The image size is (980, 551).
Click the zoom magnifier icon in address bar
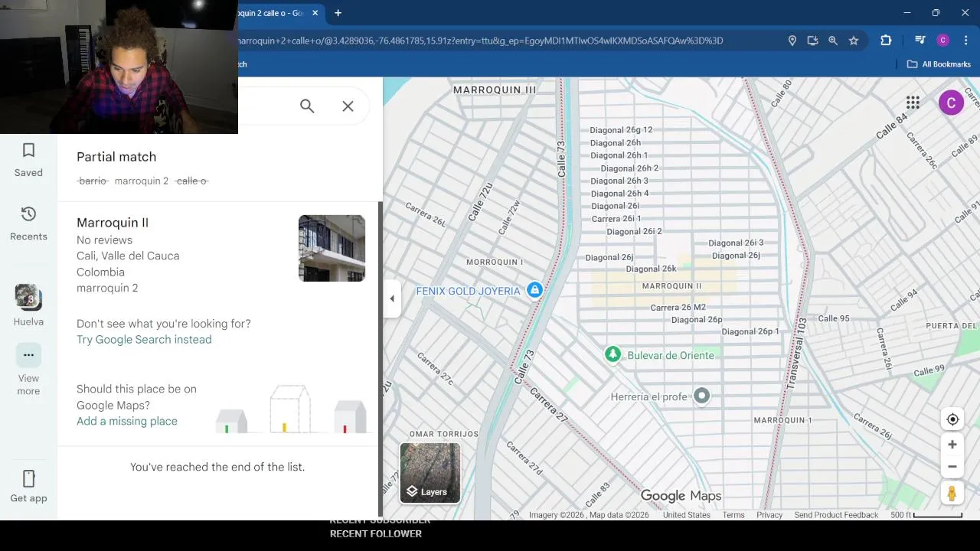(x=833, y=41)
